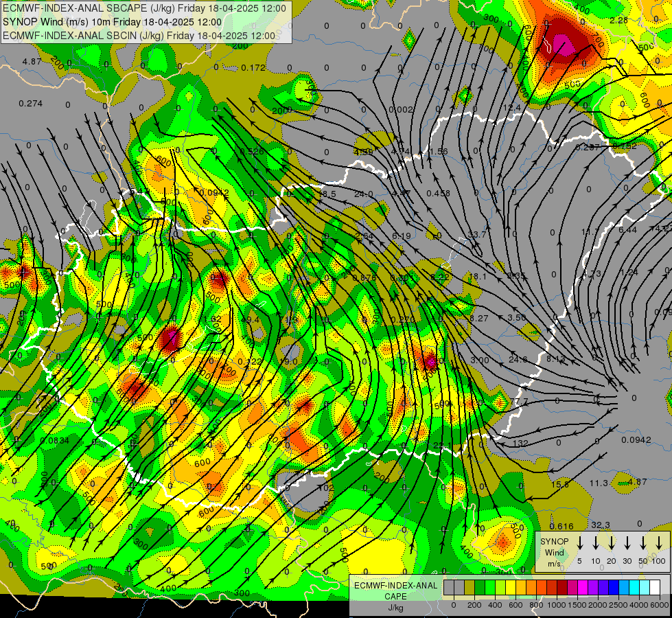
Task: Pick the light cyan CAPE legend swatch
Action: click(x=645, y=588)
